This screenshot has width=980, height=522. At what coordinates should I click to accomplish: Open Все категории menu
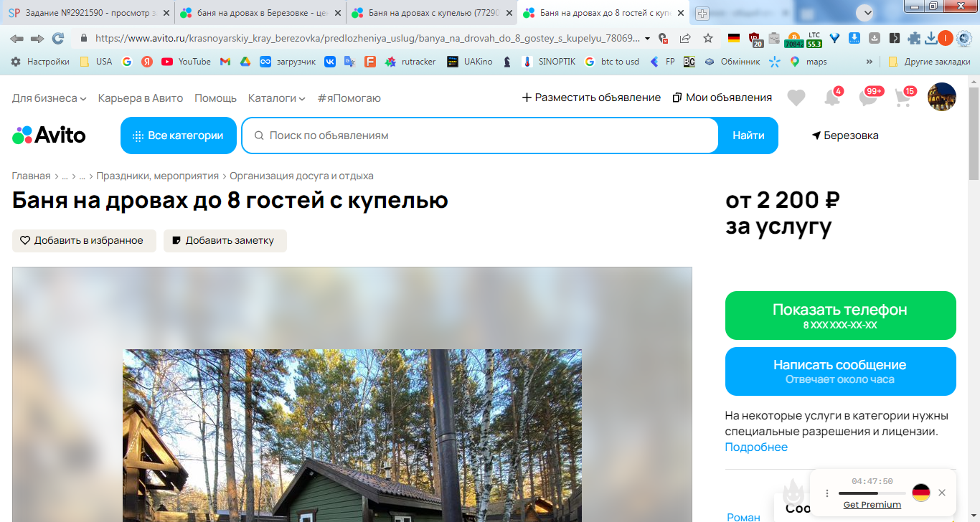coord(179,136)
